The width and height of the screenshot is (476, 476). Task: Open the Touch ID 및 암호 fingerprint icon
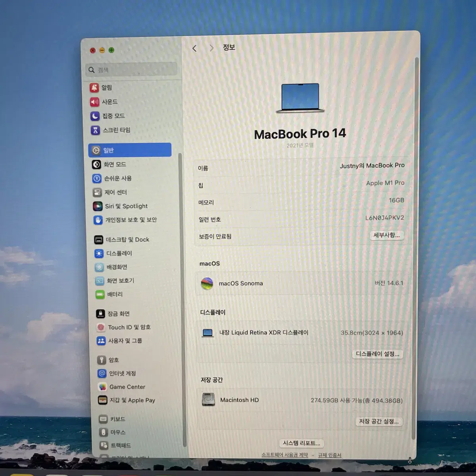coord(101,327)
